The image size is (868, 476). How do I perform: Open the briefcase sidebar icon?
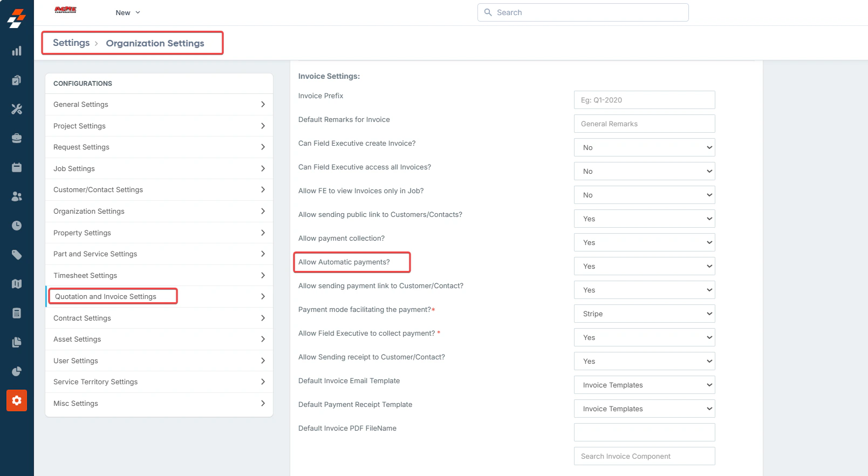click(x=17, y=138)
